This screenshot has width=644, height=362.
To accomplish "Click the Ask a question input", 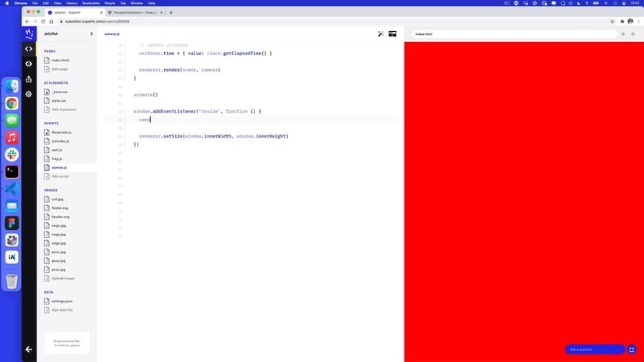I will pos(594,350).
